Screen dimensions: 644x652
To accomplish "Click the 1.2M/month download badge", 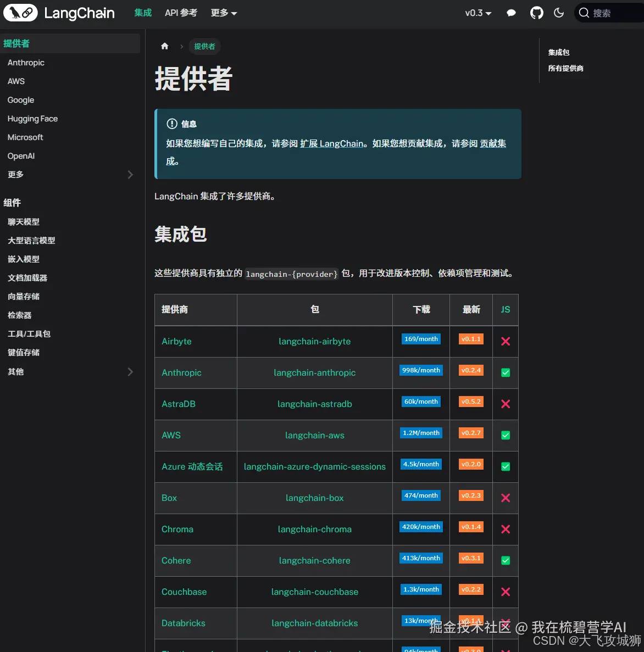I will point(421,433).
